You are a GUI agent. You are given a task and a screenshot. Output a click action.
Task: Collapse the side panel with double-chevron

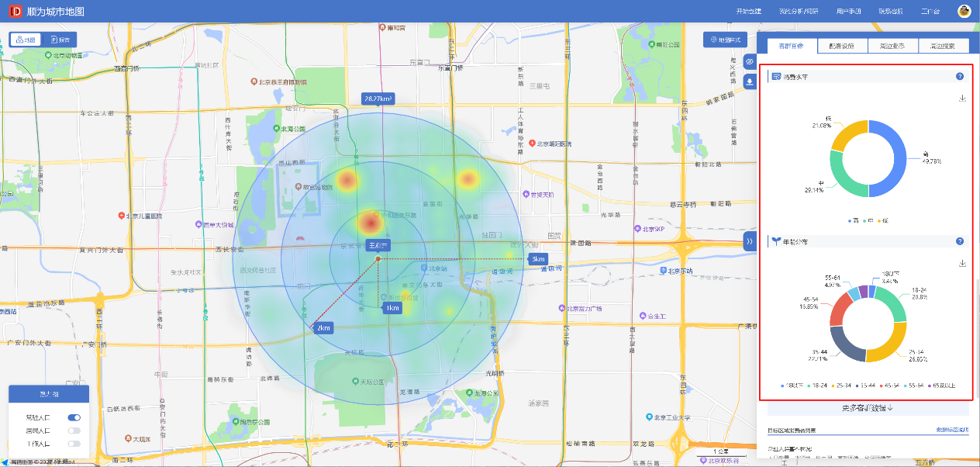(750, 241)
